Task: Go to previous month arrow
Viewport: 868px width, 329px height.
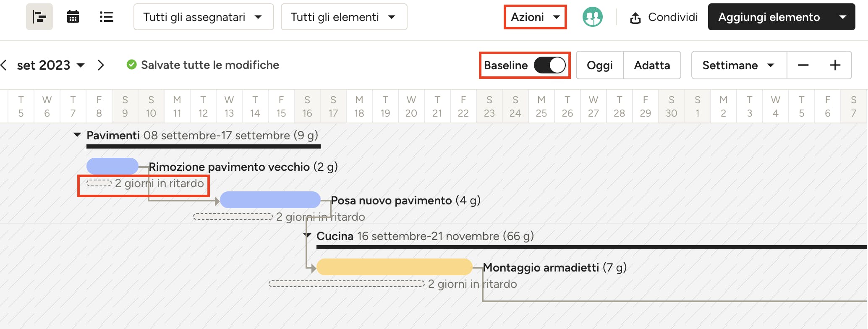Action: (x=4, y=65)
